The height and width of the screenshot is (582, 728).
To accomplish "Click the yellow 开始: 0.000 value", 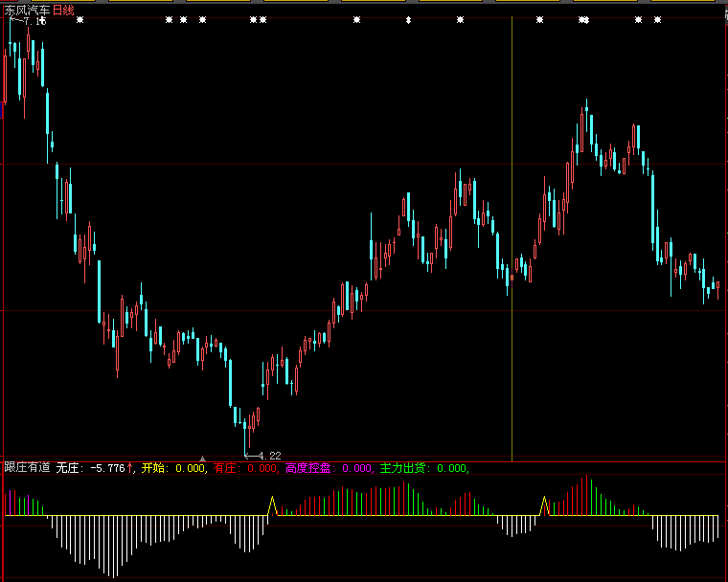I will 173,468.
